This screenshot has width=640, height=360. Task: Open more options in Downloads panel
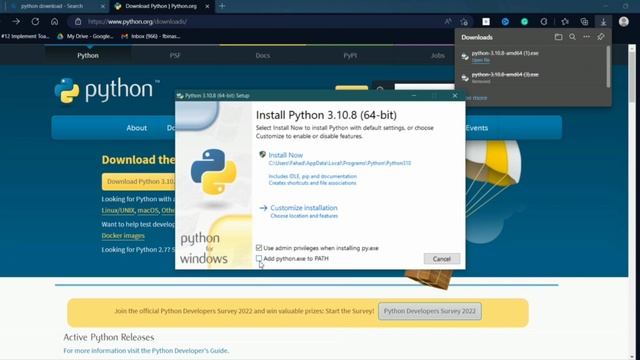coord(587,37)
